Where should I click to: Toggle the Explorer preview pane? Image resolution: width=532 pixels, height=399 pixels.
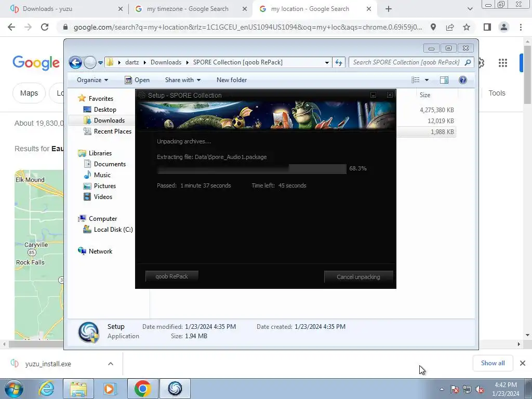(x=444, y=80)
